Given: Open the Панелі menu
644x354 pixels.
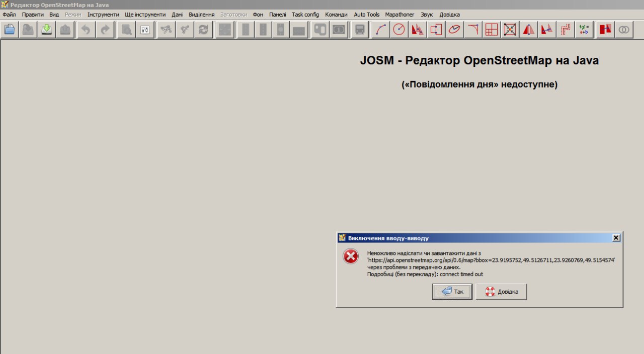Looking at the screenshot, I should [278, 15].
